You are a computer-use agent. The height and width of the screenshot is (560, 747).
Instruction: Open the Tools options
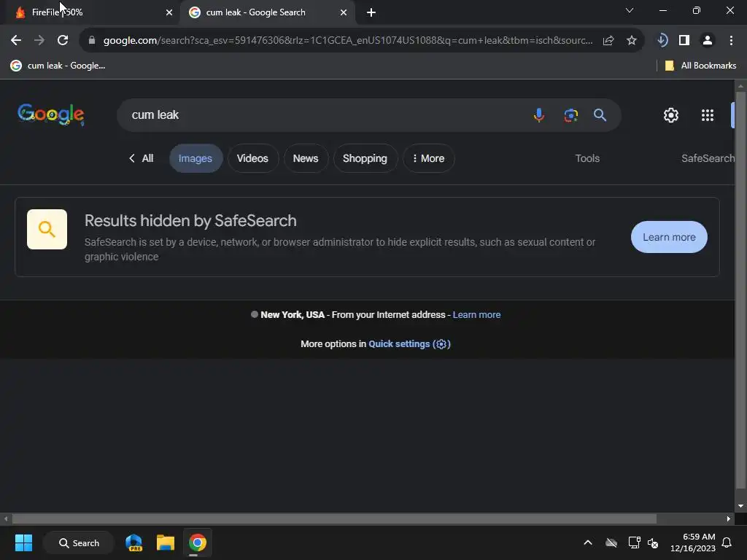tap(587, 158)
